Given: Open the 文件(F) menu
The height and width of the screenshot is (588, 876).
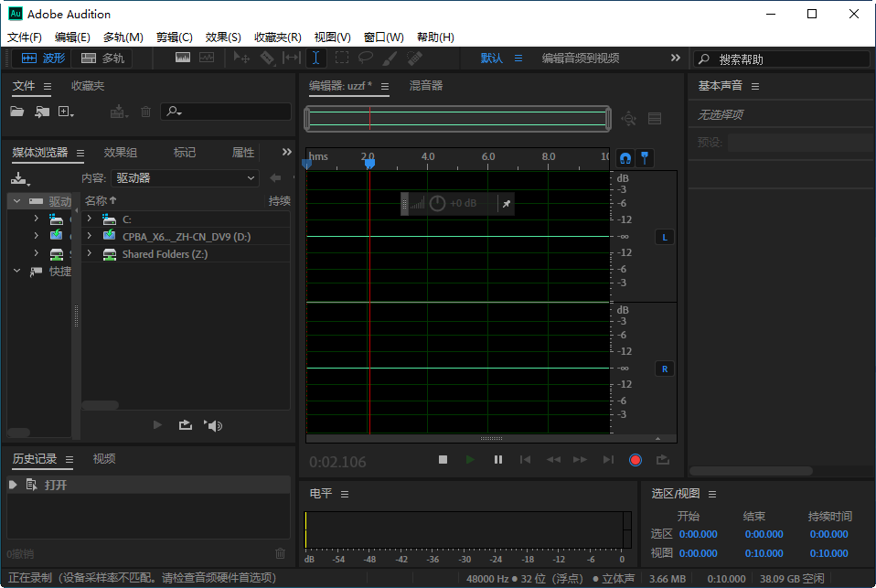Looking at the screenshot, I should pyautogui.click(x=25, y=37).
